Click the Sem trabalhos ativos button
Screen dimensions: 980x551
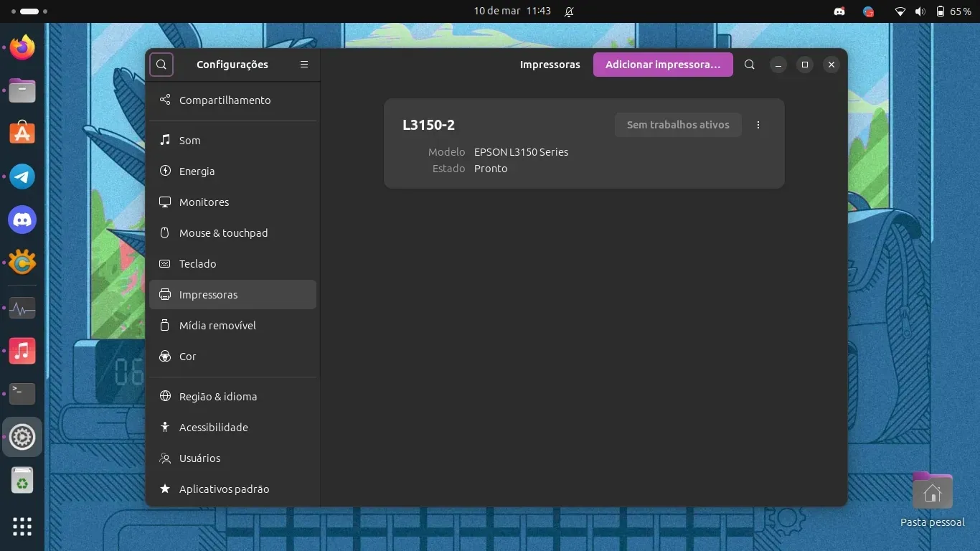(x=678, y=125)
